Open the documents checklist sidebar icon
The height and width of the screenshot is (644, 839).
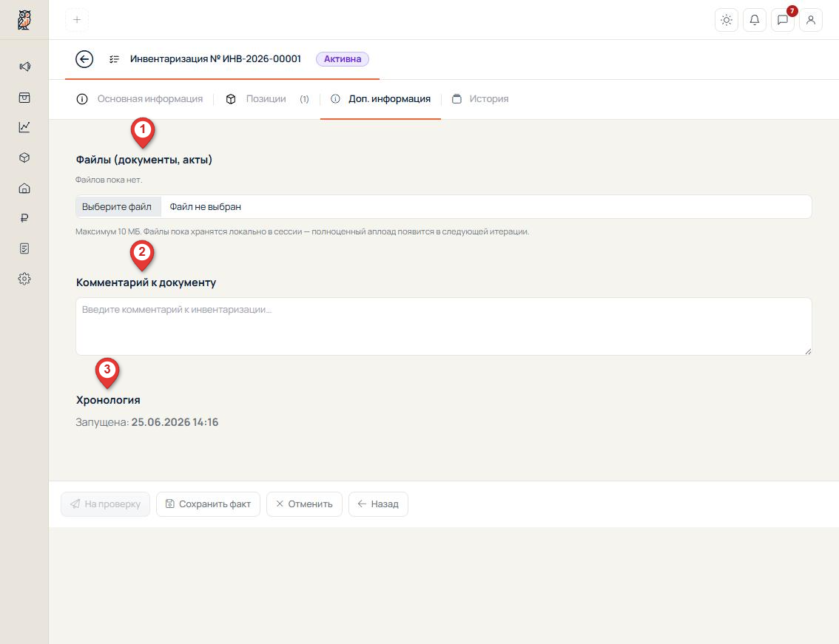24,248
